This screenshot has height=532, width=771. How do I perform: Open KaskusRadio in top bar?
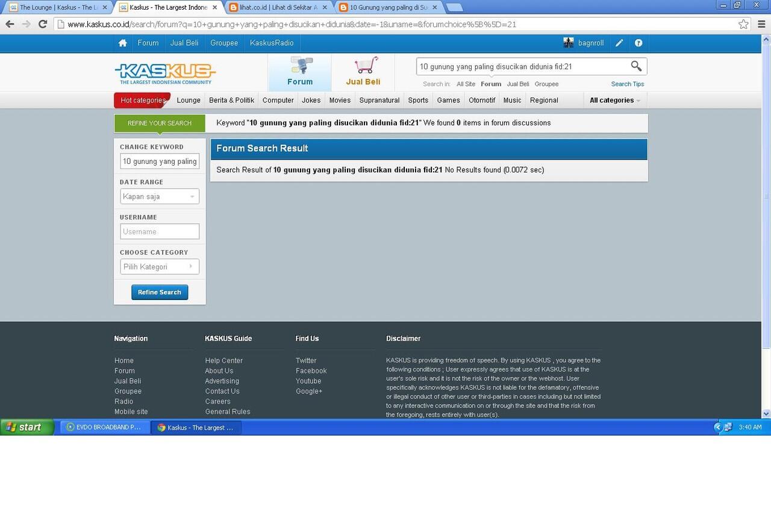pos(272,43)
